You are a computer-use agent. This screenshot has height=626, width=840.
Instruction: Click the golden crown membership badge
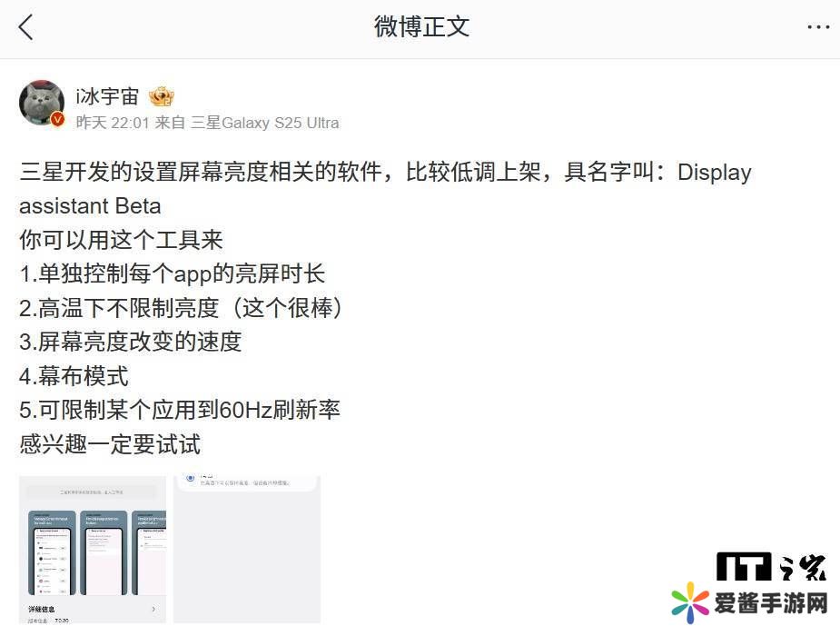tap(162, 97)
